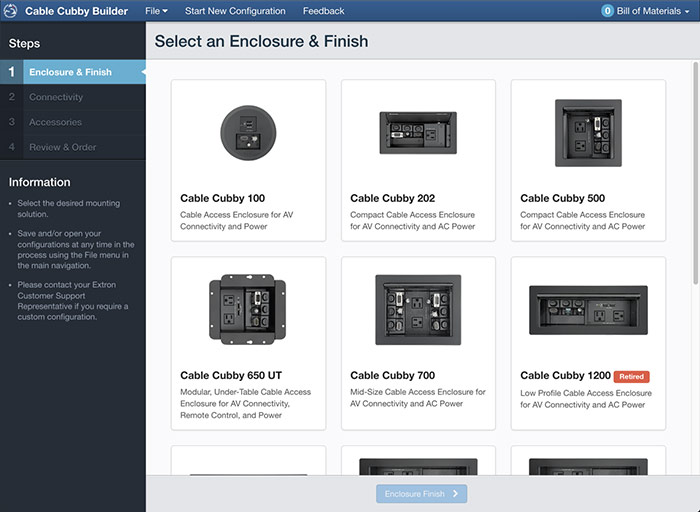Open the File dropdown menu
Image resolution: width=700 pixels, height=512 pixels.
click(x=156, y=11)
